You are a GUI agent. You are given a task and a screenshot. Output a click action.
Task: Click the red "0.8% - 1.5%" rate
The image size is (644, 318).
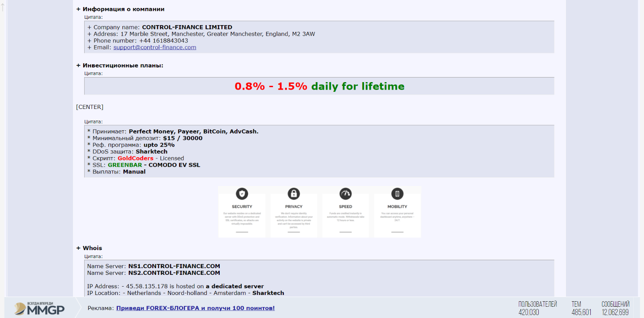point(271,86)
